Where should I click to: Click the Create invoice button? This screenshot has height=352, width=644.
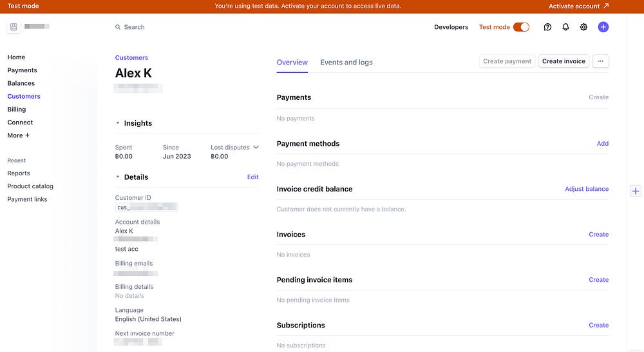pos(563,61)
